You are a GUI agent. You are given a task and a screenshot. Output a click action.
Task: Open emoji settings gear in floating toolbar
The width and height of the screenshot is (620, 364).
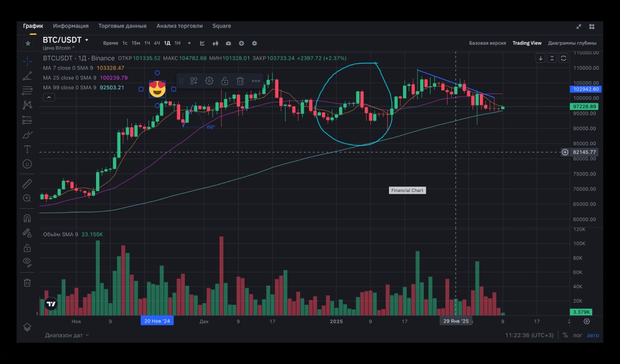[x=209, y=81]
